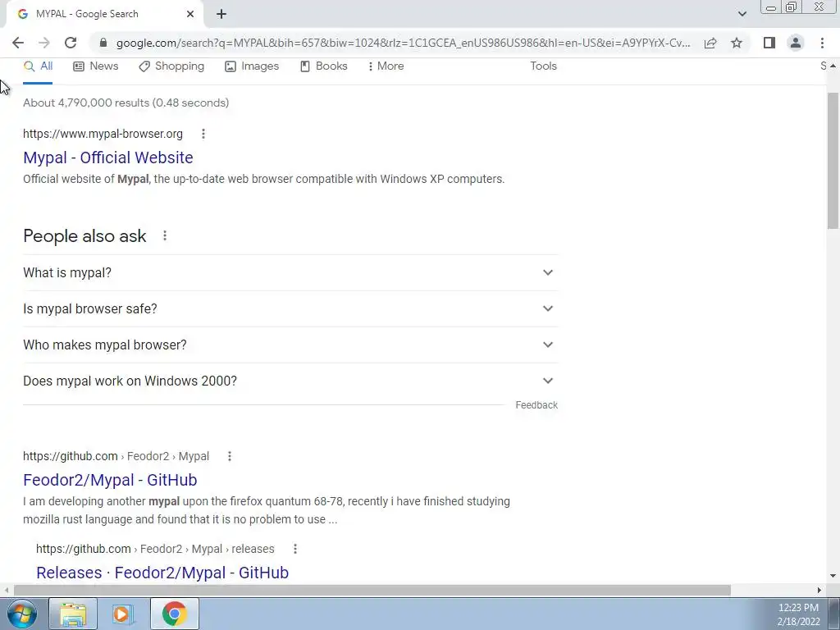
Task: Open Windows Start menu
Action: click(x=22, y=614)
